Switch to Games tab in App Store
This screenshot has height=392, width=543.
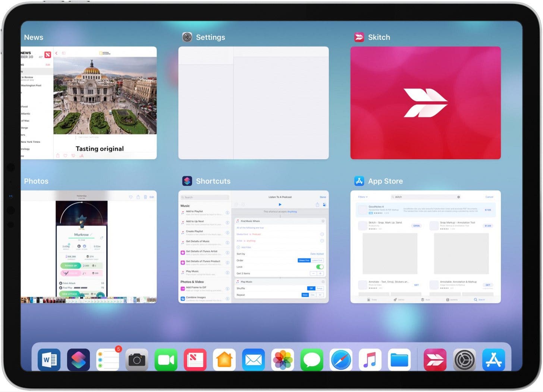(399, 300)
